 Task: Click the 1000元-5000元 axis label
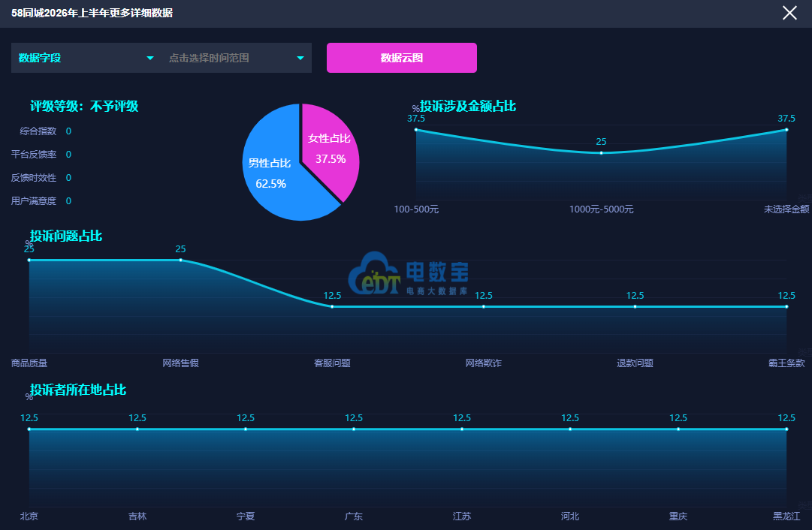[601, 209]
